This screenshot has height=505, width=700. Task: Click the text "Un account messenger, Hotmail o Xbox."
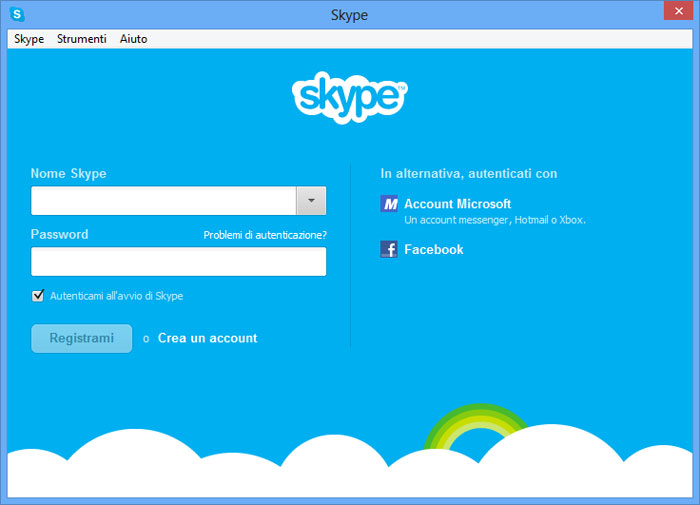pos(495,220)
